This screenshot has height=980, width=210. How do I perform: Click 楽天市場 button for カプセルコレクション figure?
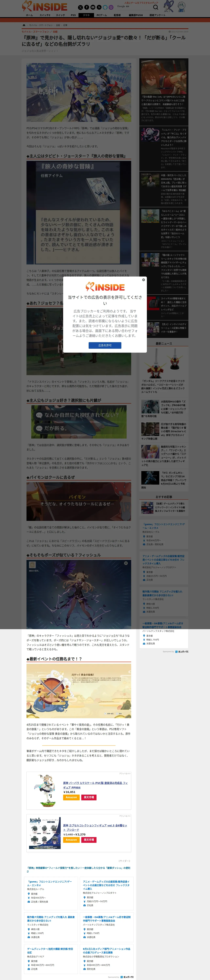point(89,840)
